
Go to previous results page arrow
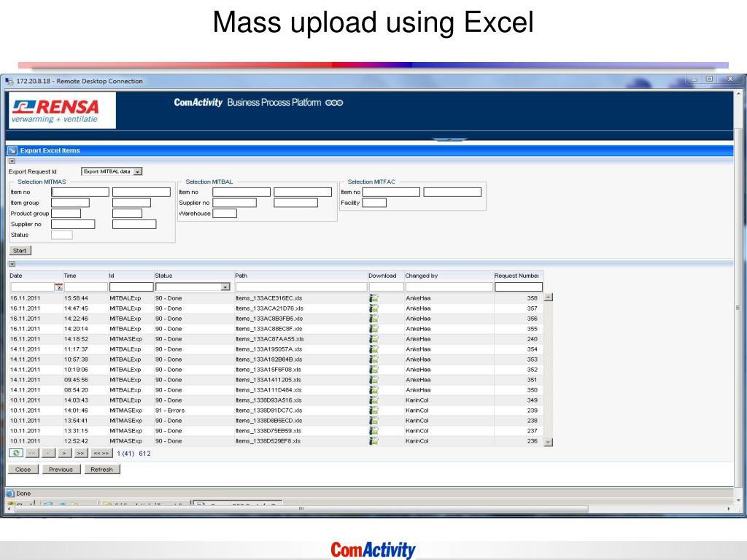point(49,454)
